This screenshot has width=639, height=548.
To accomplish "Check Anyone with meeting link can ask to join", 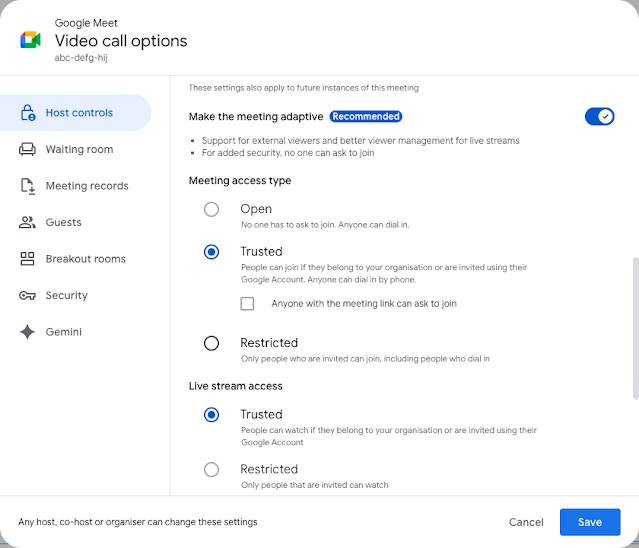I will coord(247,304).
